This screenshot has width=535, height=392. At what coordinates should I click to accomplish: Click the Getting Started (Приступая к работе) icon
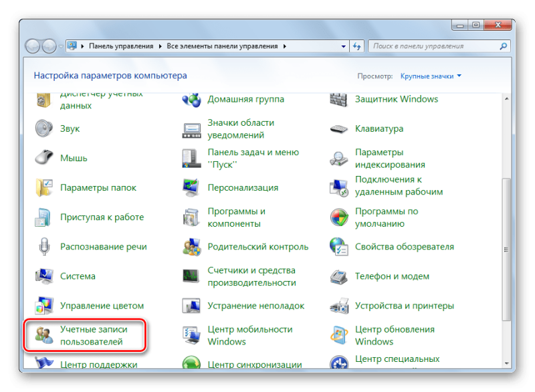pos(43,217)
